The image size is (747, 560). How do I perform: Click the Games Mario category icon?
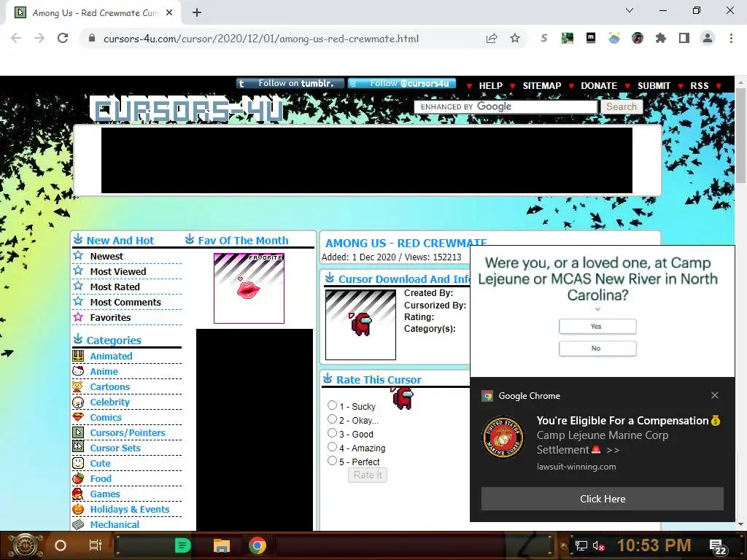78,494
